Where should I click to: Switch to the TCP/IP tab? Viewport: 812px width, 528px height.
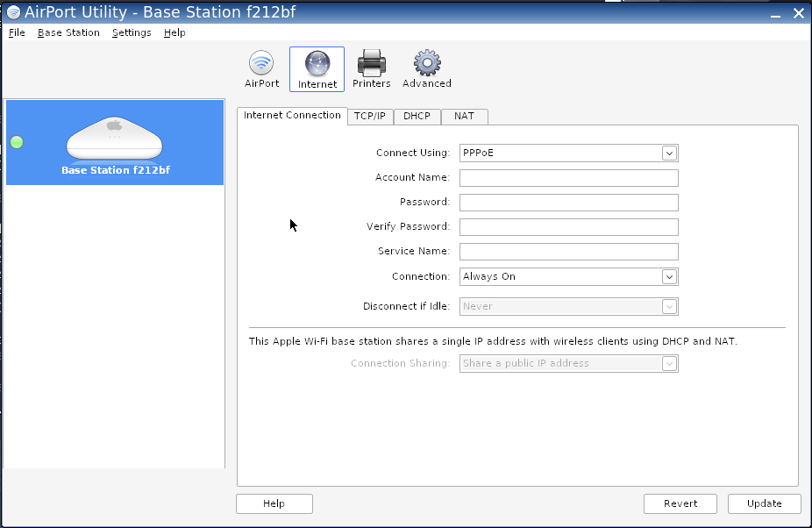point(369,117)
